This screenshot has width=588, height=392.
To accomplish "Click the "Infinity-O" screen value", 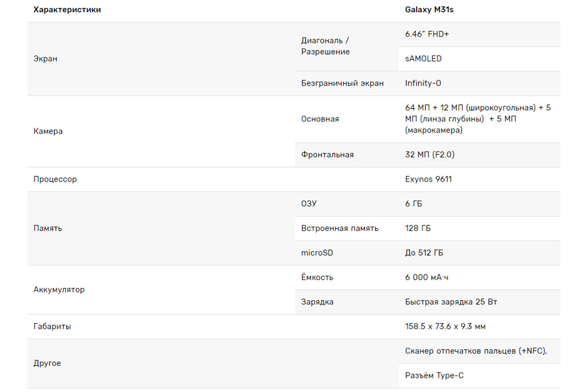I will coord(423,83).
